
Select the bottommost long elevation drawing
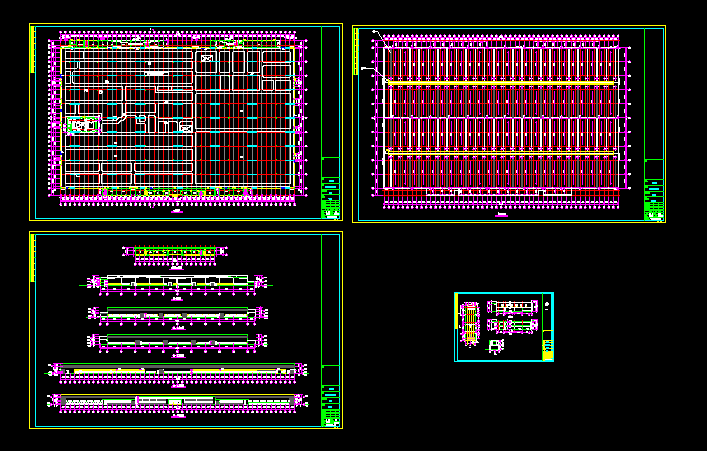tap(175, 401)
